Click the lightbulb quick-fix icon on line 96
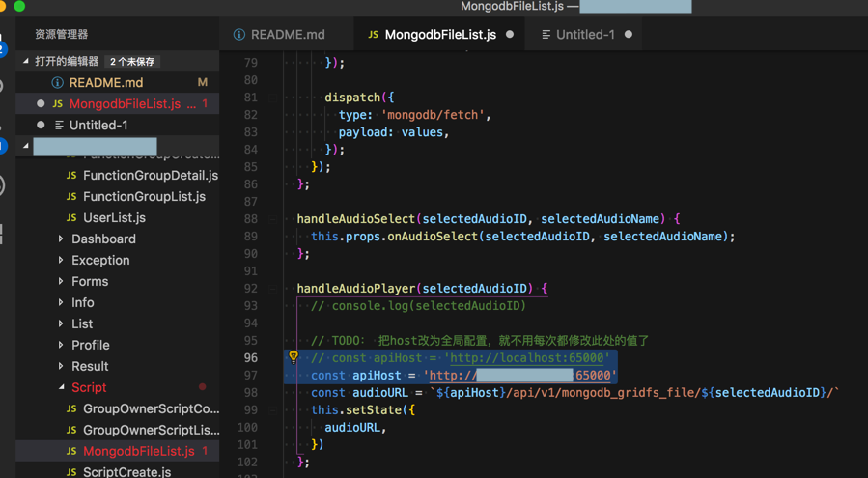This screenshot has width=868, height=478. point(294,357)
